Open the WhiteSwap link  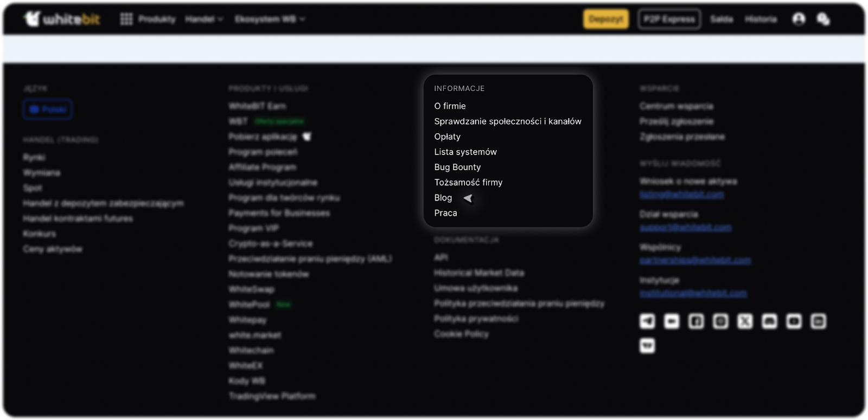[x=251, y=289]
